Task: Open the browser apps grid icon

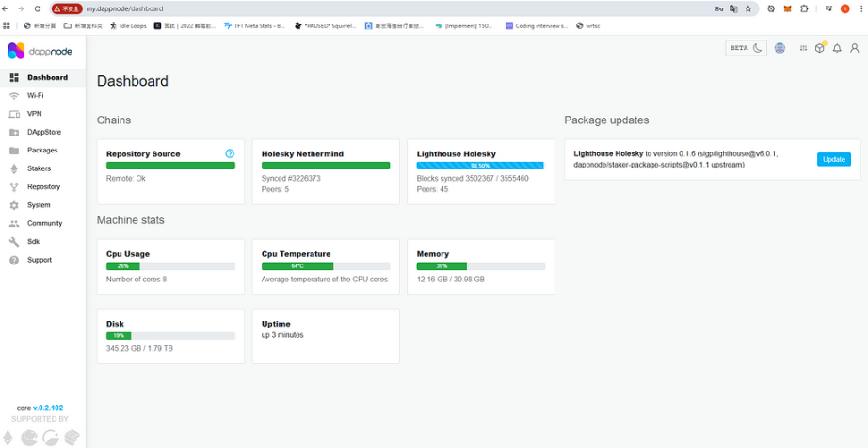Action: (x=6, y=25)
